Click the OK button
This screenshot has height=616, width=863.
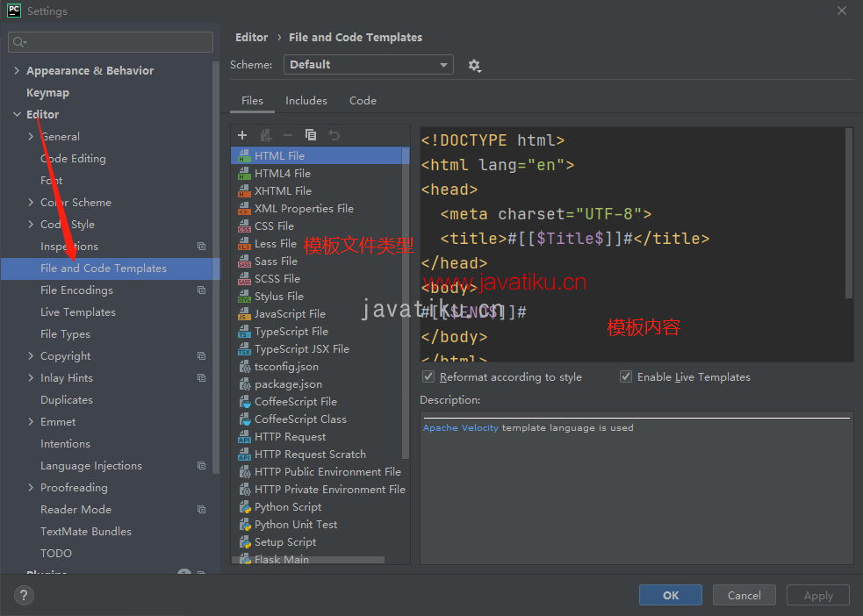[x=671, y=595]
